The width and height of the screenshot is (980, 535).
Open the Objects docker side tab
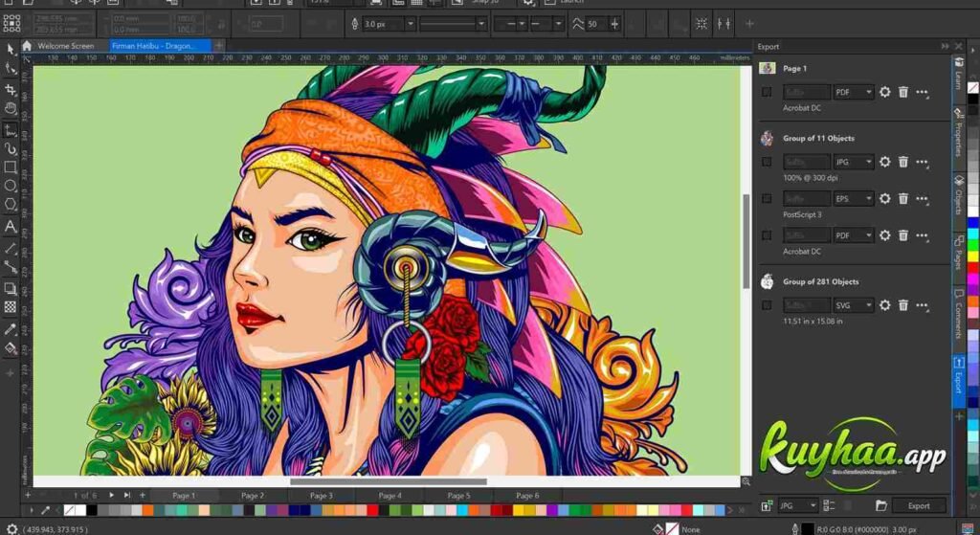point(958,195)
